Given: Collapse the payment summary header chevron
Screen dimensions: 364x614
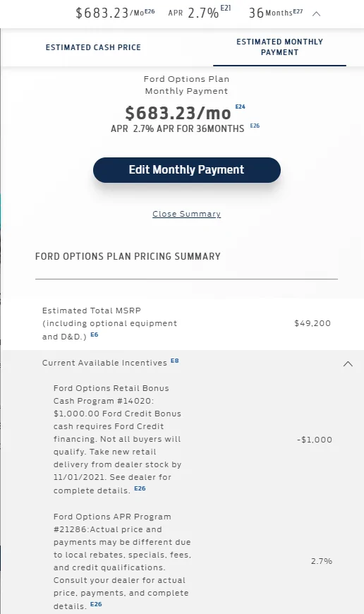Looking at the screenshot, I should pos(316,13).
